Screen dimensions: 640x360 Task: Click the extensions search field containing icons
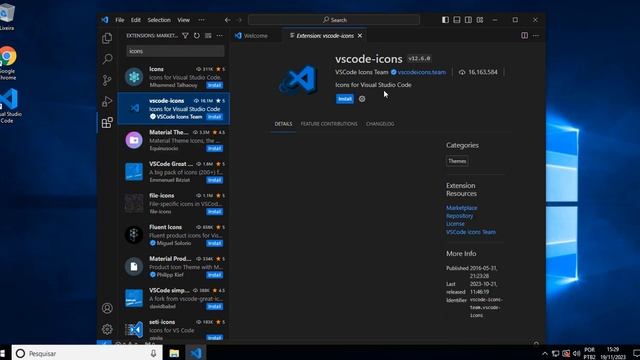[175, 51]
